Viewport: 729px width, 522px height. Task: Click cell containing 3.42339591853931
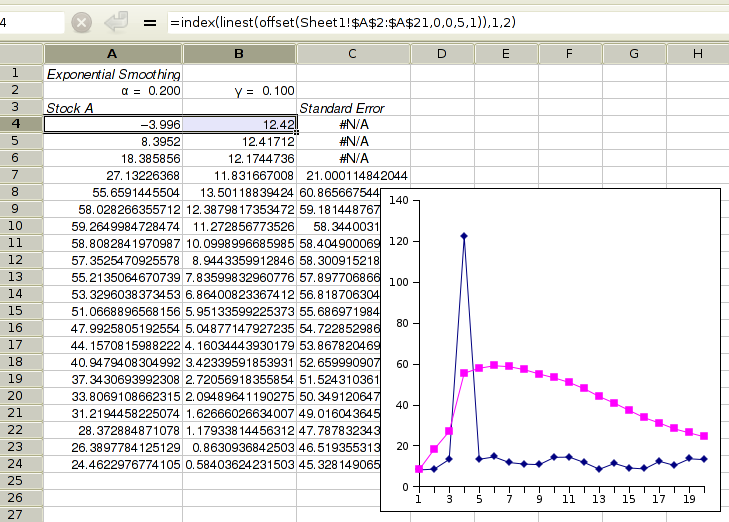[x=239, y=363]
